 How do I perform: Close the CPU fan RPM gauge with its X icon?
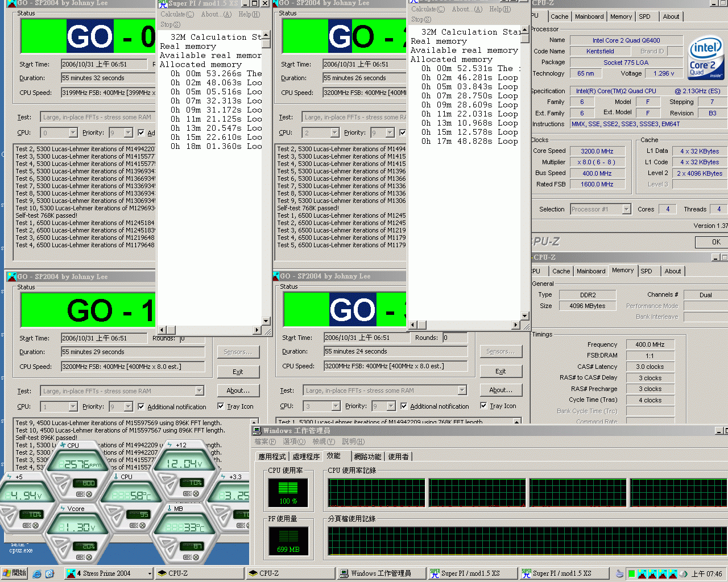tap(89, 494)
